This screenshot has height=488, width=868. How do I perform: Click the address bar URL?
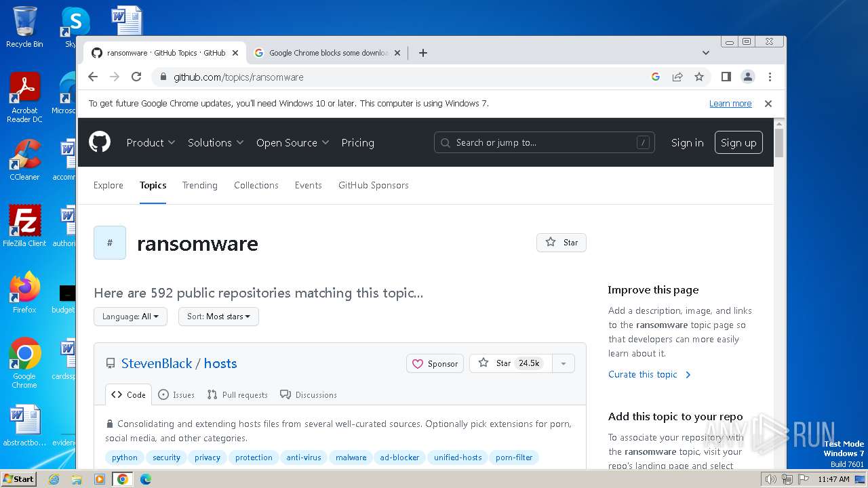click(x=239, y=77)
